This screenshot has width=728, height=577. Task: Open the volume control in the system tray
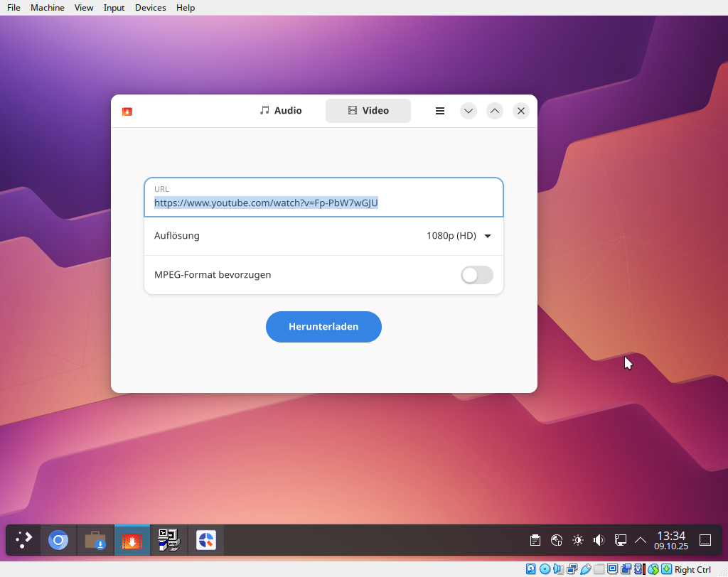coord(599,540)
